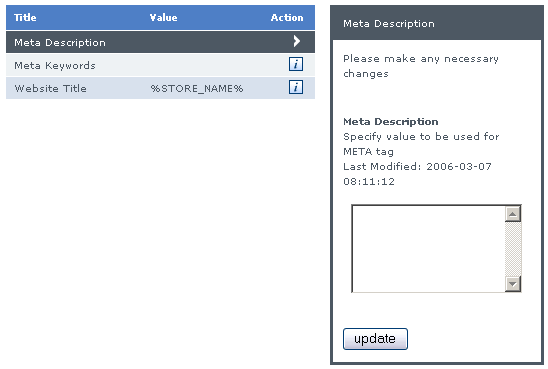
Task: Click the textarea scroll up arrow
Action: [x=513, y=214]
